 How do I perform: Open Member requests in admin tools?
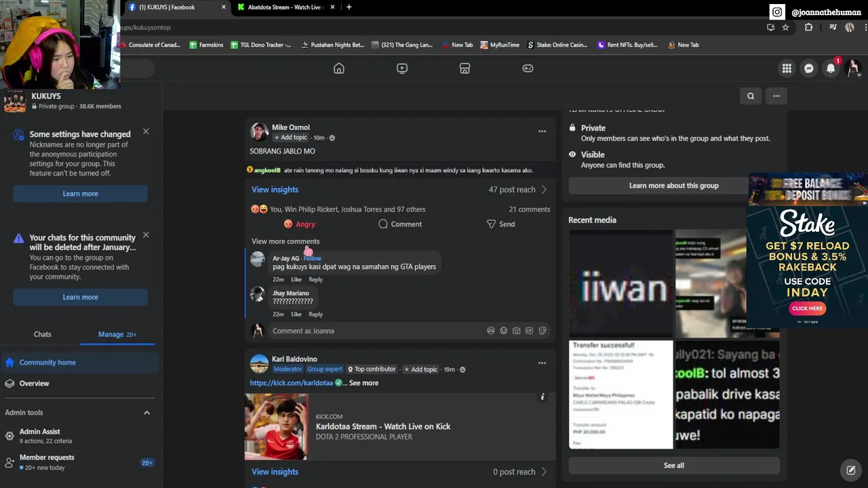[x=80, y=462]
